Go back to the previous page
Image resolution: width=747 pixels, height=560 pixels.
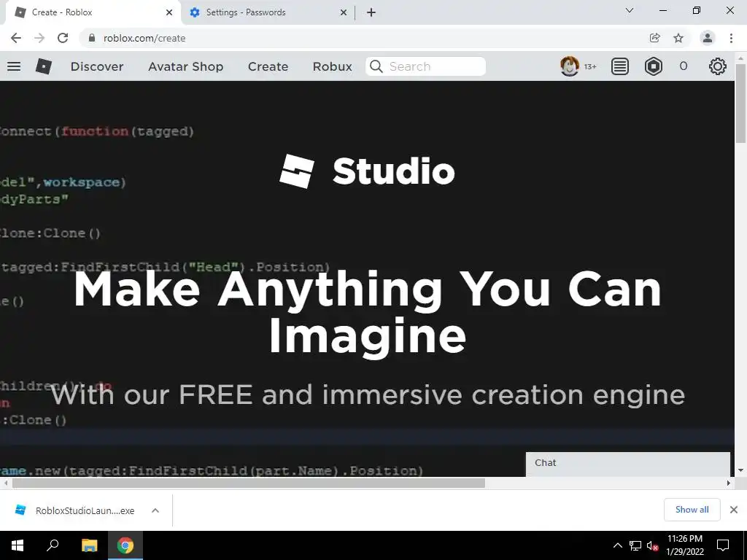click(16, 38)
